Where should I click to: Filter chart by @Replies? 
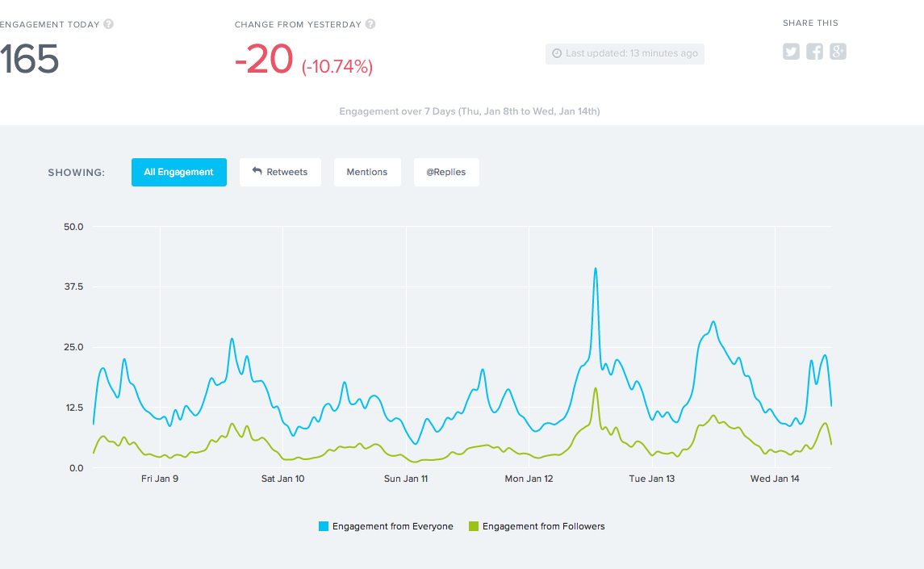click(x=446, y=172)
